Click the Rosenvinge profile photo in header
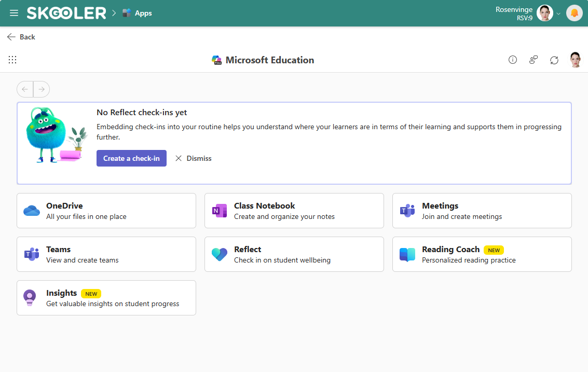The width and height of the screenshot is (588, 372). tap(544, 13)
